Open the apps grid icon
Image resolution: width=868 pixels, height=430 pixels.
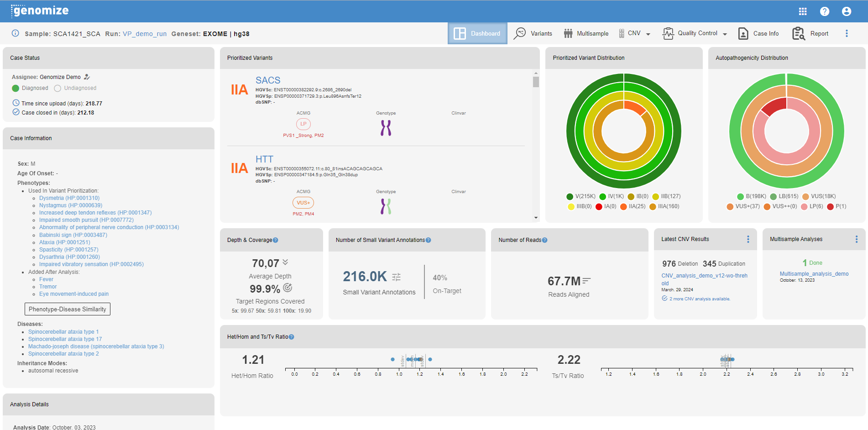click(803, 11)
